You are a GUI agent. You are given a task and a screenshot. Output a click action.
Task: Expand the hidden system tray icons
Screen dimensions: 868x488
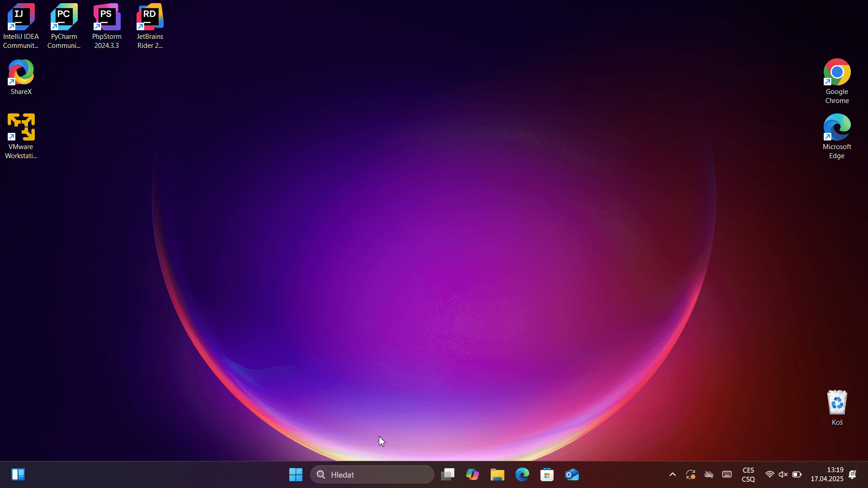click(x=672, y=474)
